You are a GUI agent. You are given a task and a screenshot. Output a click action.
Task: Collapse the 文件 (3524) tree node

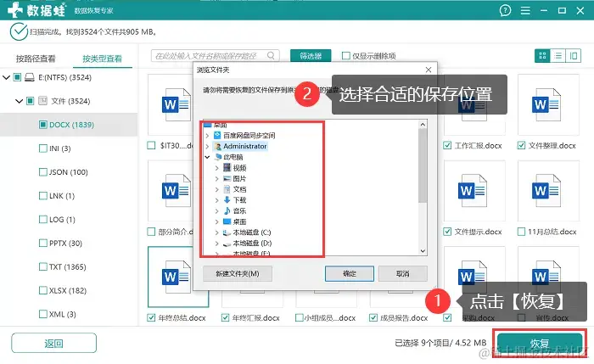19,101
